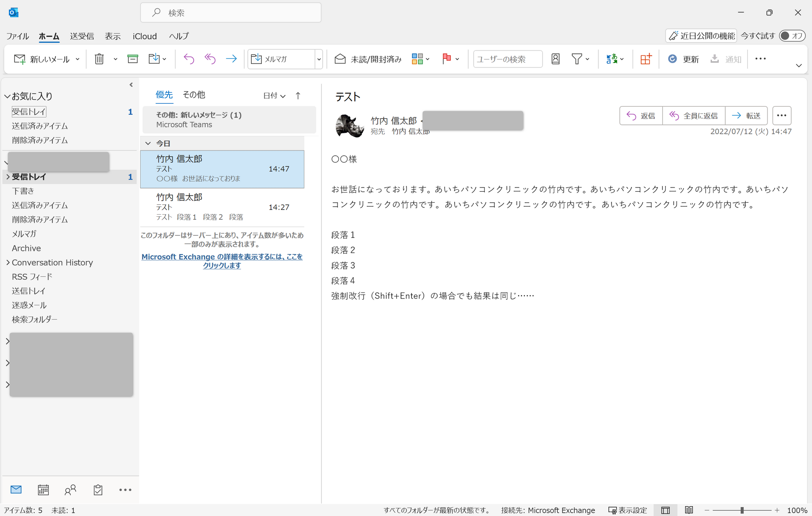812x516 pixels.
Task: Click the Reply All toolbar arrow icon
Action: coord(210,59)
